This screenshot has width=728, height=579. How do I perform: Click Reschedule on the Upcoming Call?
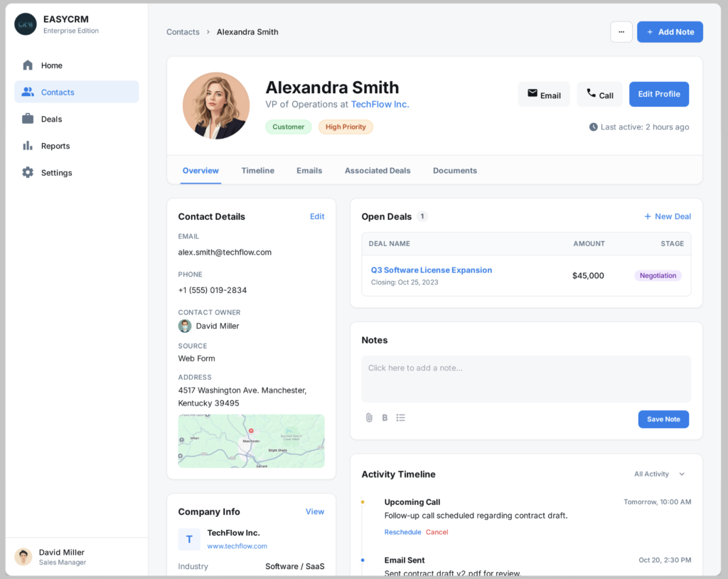tap(402, 532)
